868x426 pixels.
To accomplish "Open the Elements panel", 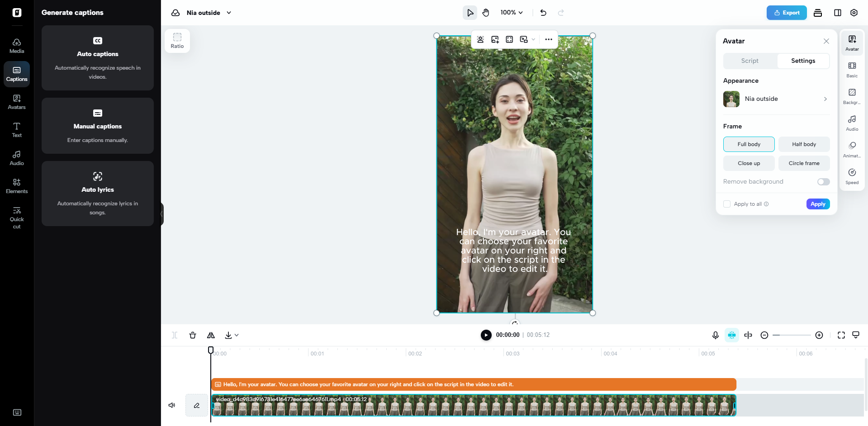I will point(17,185).
